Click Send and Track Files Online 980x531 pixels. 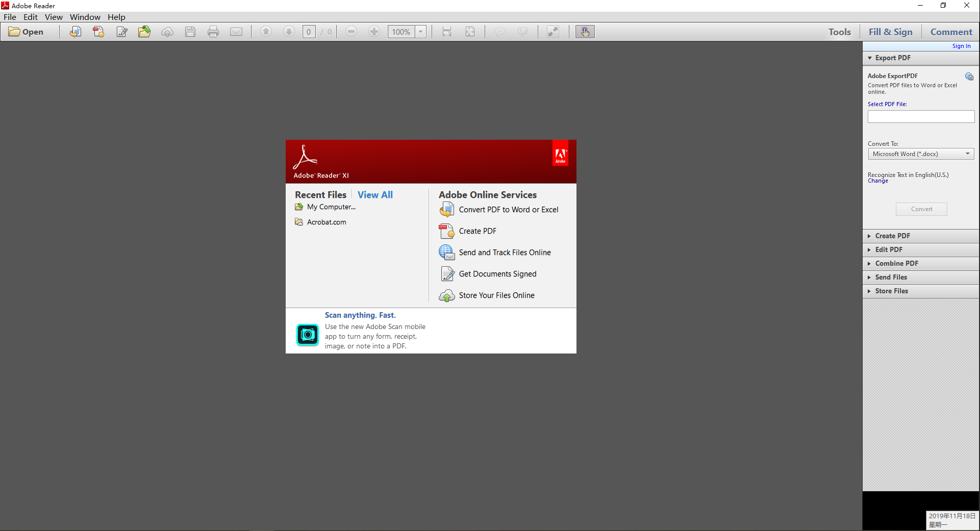(x=495, y=252)
